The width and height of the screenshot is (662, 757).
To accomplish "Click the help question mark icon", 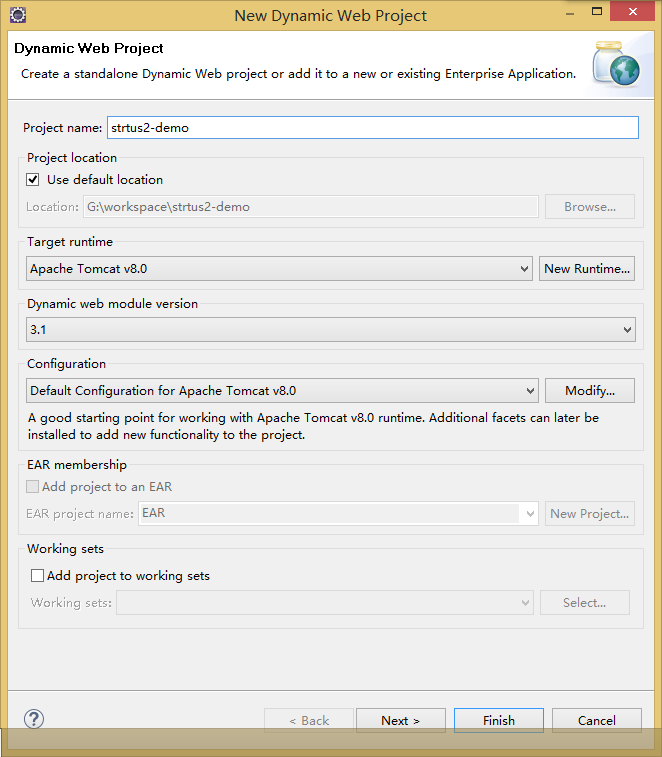I will (x=34, y=719).
